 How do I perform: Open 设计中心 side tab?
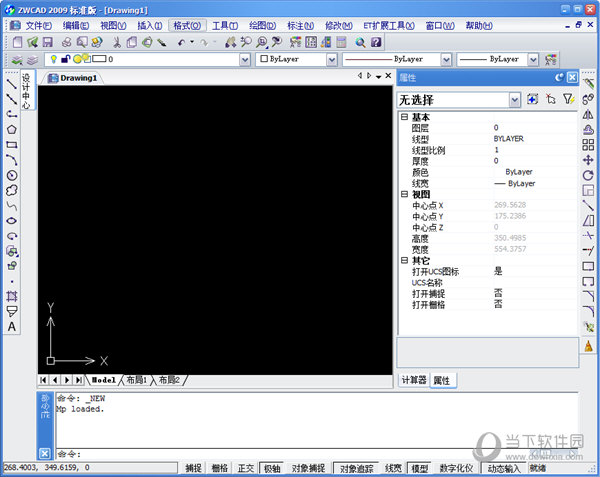(x=26, y=91)
